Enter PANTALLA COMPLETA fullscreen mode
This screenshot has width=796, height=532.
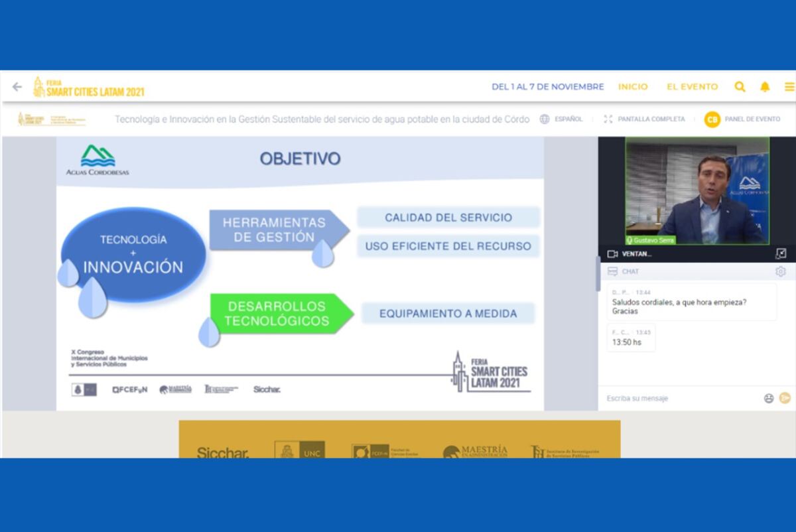point(651,119)
